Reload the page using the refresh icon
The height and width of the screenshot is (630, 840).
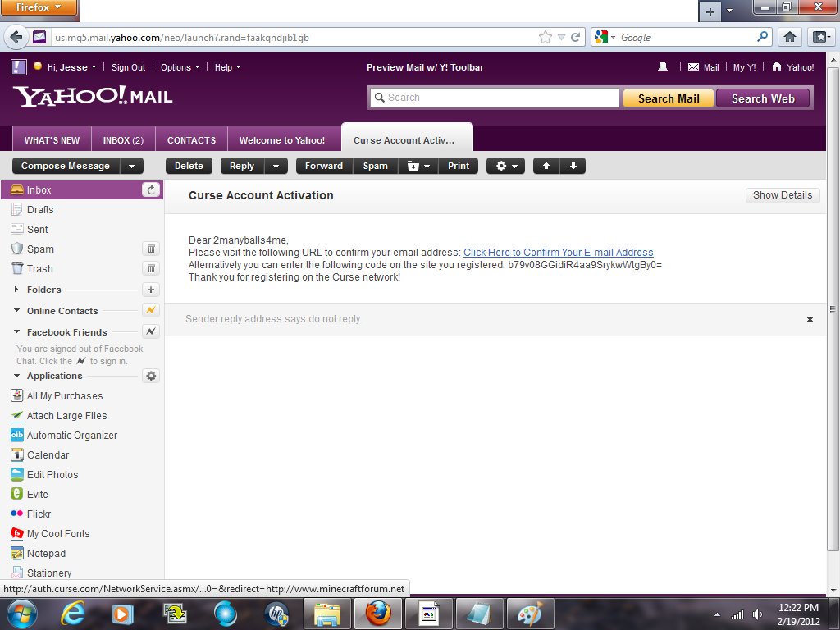point(575,37)
